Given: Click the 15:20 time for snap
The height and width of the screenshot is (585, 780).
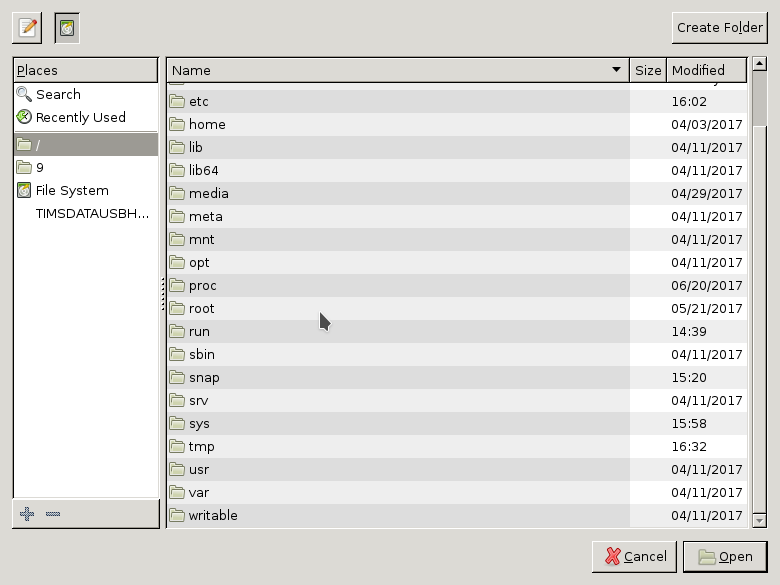Looking at the screenshot, I should coord(689,378).
